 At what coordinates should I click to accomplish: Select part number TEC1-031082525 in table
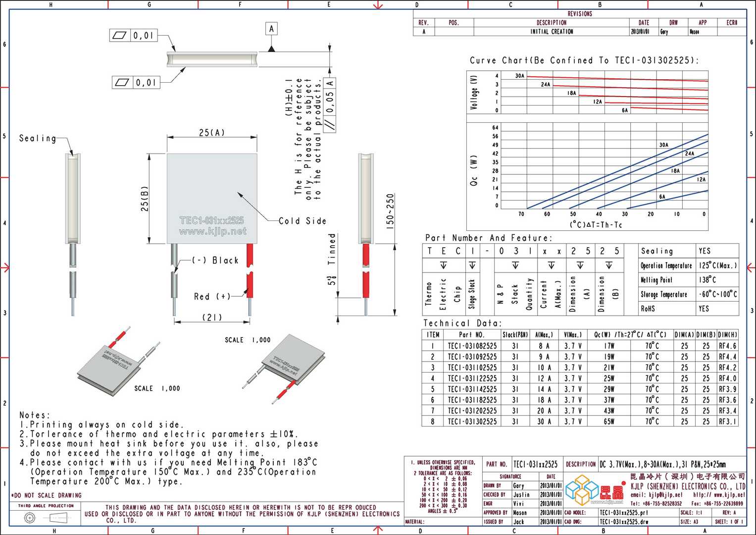pos(472,346)
